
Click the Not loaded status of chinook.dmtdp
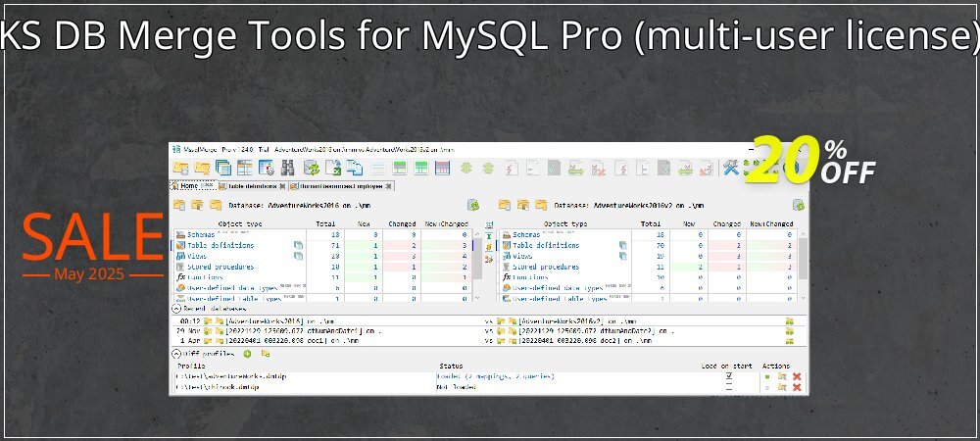tap(457, 387)
